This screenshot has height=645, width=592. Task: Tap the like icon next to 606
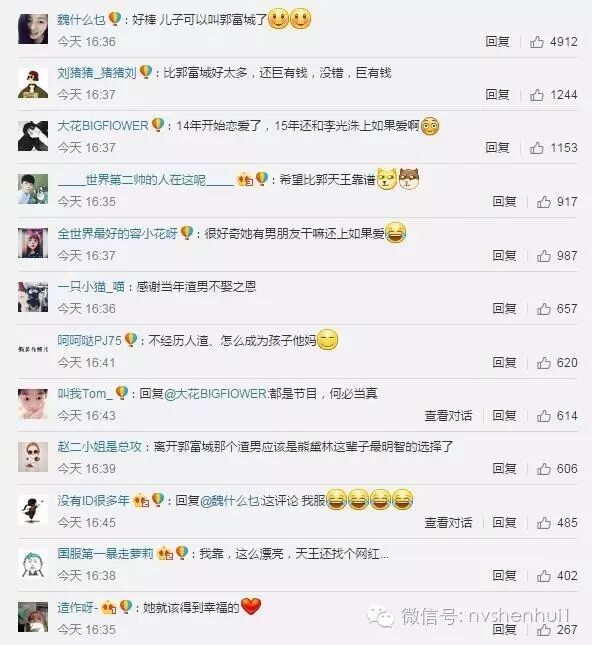click(543, 469)
